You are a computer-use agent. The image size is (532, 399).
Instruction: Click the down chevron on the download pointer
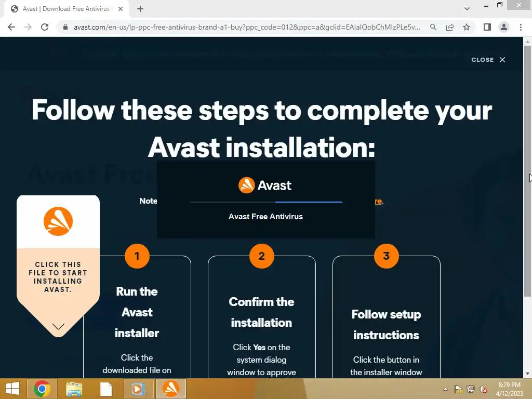click(x=58, y=326)
